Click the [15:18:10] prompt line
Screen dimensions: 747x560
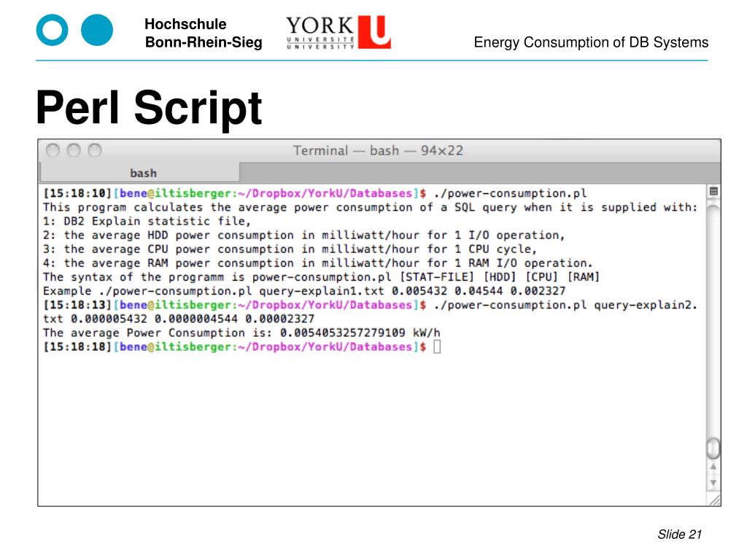point(315,193)
